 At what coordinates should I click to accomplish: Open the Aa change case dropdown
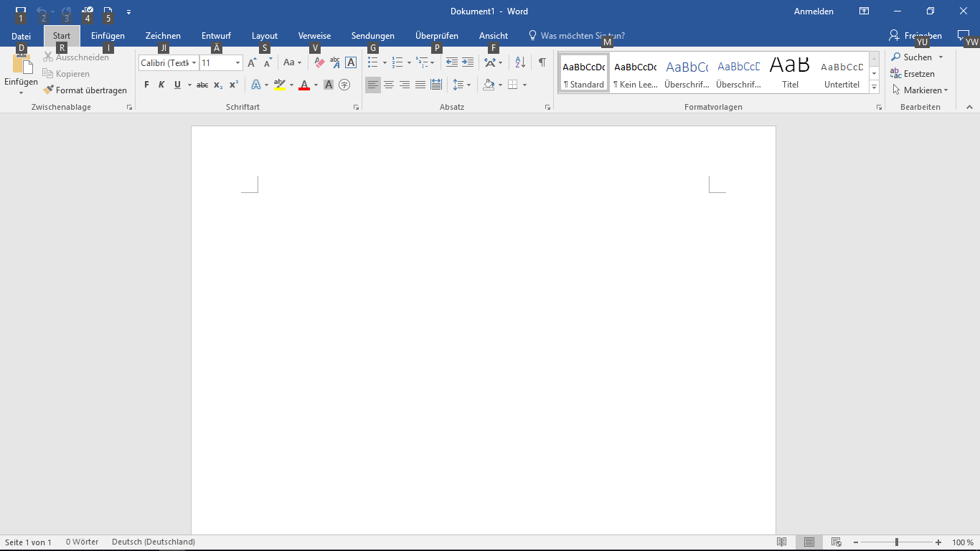[292, 63]
